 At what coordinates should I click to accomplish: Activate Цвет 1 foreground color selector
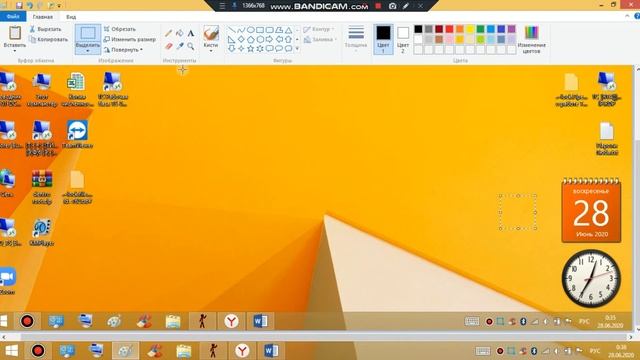383,39
